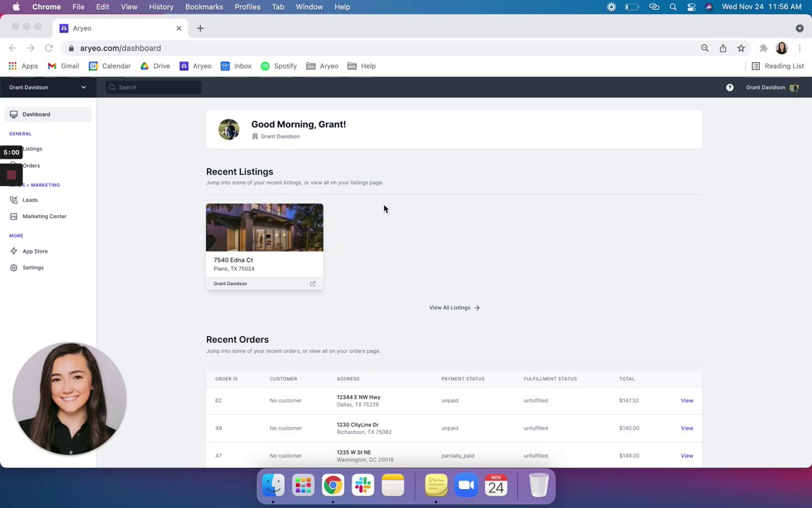This screenshot has height=508, width=812.
Task: Open the File menu
Action: pos(78,7)
